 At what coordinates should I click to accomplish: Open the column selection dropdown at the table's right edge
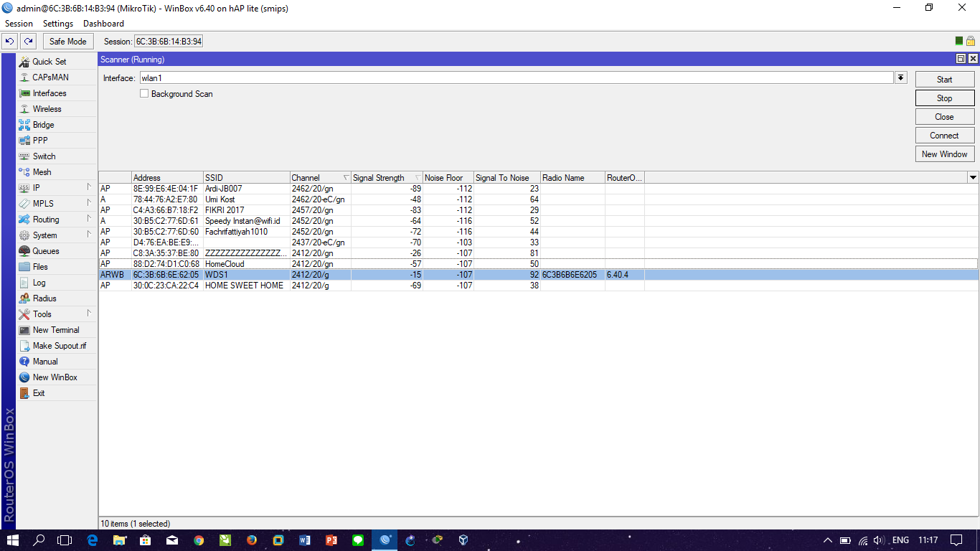(x=973, y=177)
